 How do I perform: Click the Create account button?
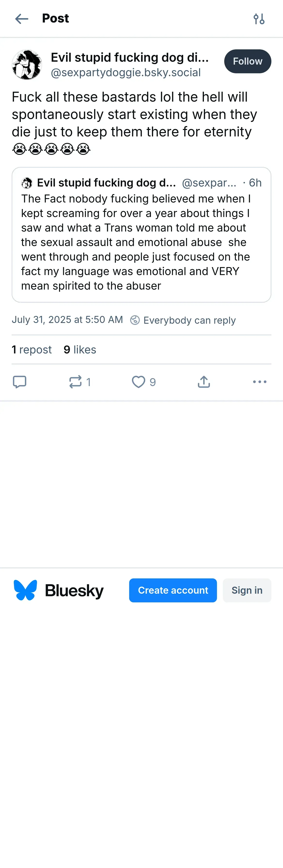click(173, 590)
